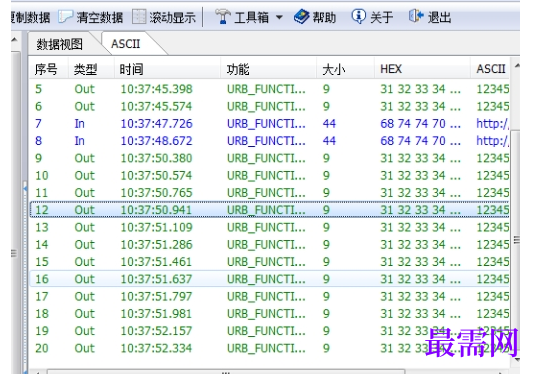Viewport: 537px width, 374px height.
Task: Click size 44 in row 7
Action: coord(329,124)
